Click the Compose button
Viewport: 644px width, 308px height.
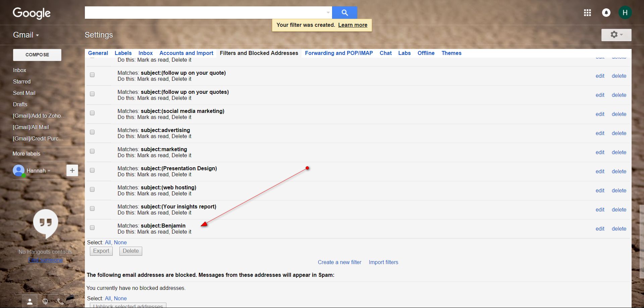pyautogui.click(x=37, y=55)
